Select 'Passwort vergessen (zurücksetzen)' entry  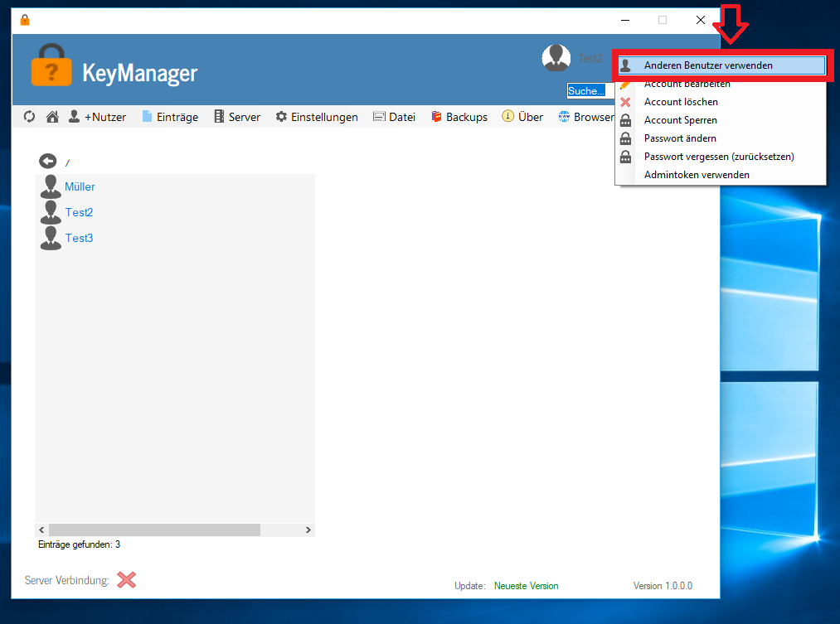(721, 157)
